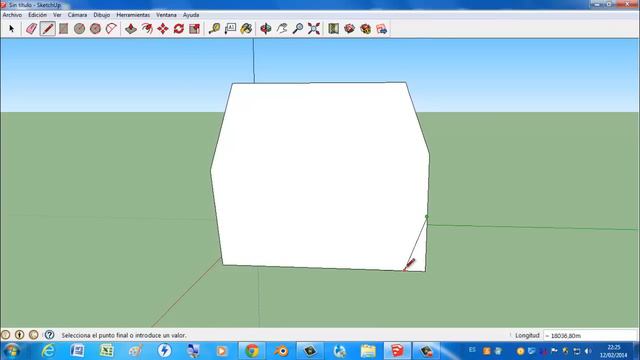The height and width of the screenshot is (360, 640).
Task: Open Internet Explorer from the taskbar
Action: (x=48, y=351)
